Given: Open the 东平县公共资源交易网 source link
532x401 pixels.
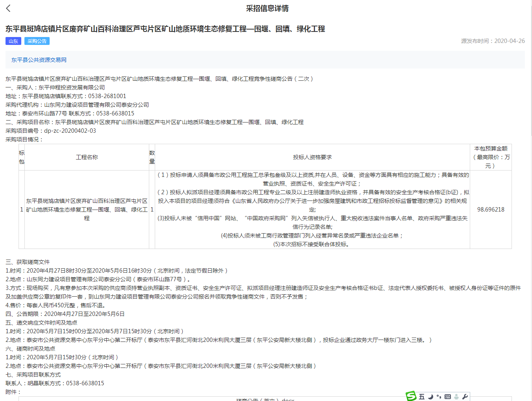Looking at the screenshot, I should [39, 60].
